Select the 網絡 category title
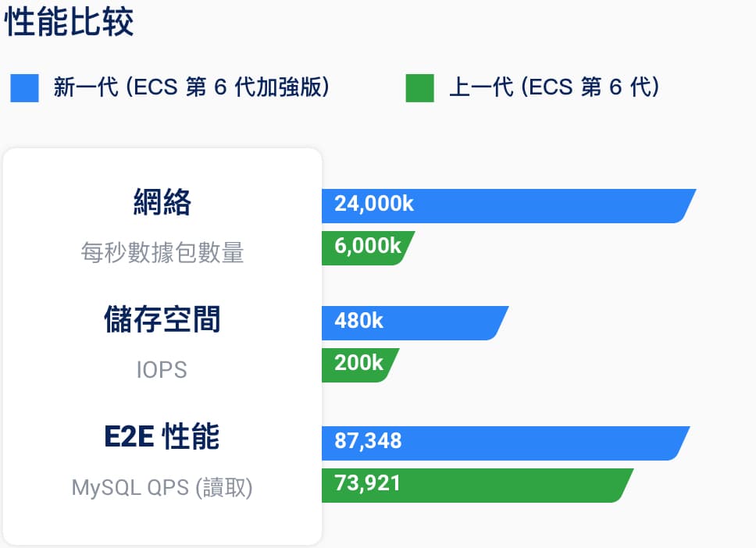This screenshot has width=756, height=548. [162, 203]
